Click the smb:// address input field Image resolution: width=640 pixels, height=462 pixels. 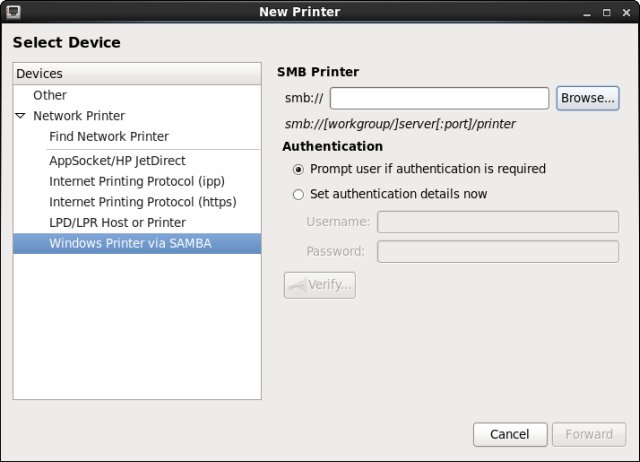[x=439, y=98]
